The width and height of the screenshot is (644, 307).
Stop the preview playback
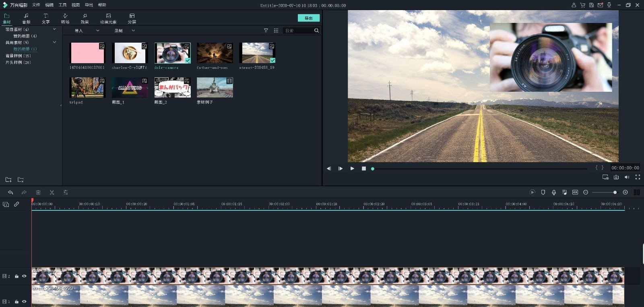pos(364,169)
